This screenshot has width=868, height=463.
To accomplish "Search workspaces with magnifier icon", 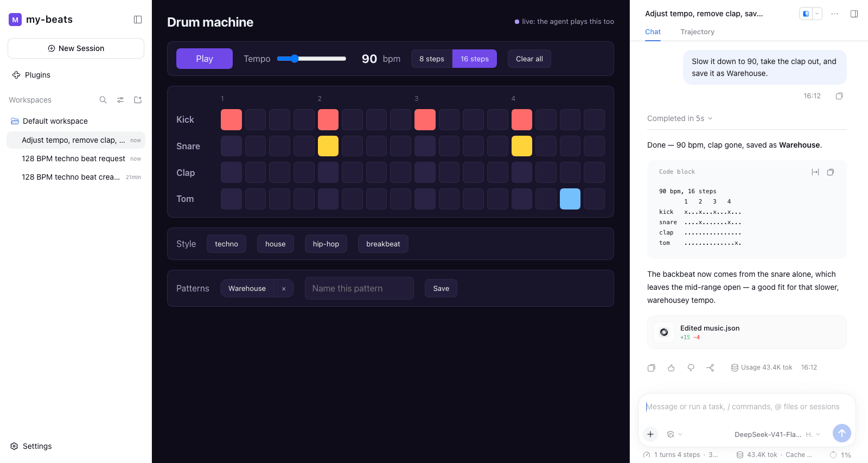I will click(x=103, y=100).
